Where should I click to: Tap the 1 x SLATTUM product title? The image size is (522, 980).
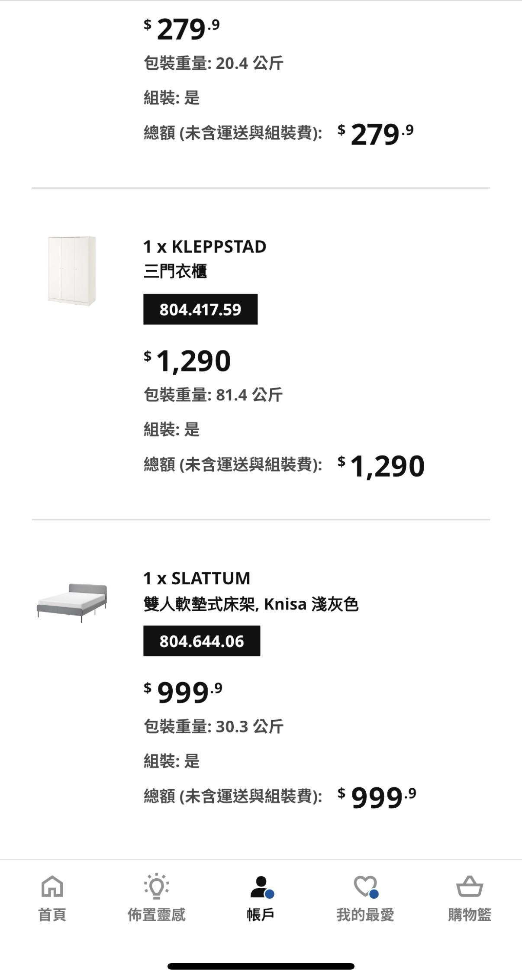point(197,578)
